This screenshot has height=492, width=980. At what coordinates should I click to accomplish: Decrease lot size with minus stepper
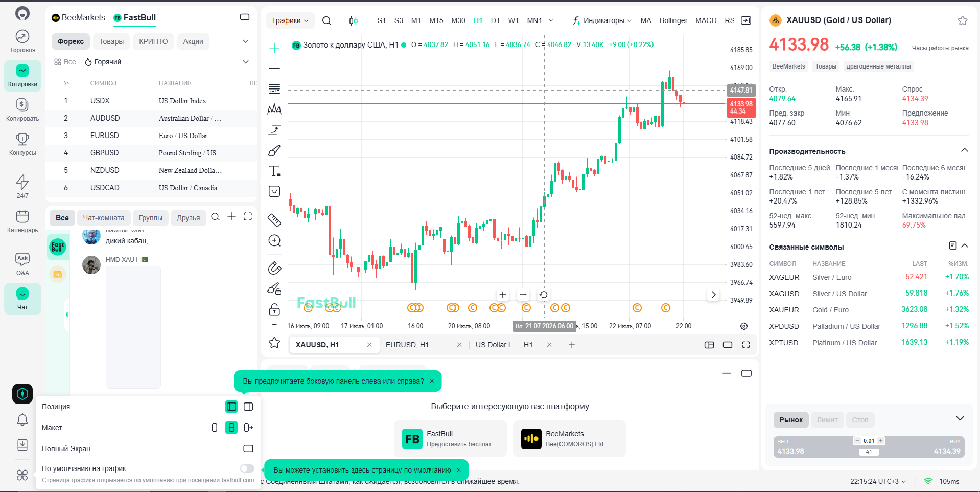pos(857,441)
